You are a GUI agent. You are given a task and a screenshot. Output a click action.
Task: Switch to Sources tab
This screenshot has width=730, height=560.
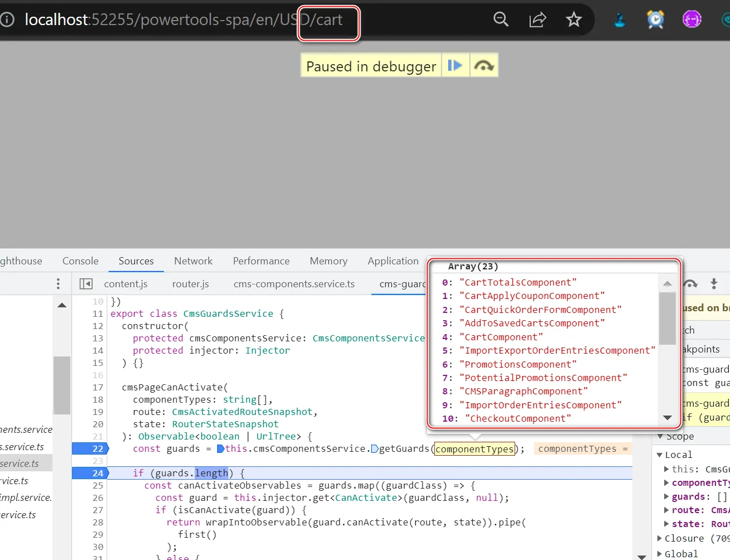(136, 261)
